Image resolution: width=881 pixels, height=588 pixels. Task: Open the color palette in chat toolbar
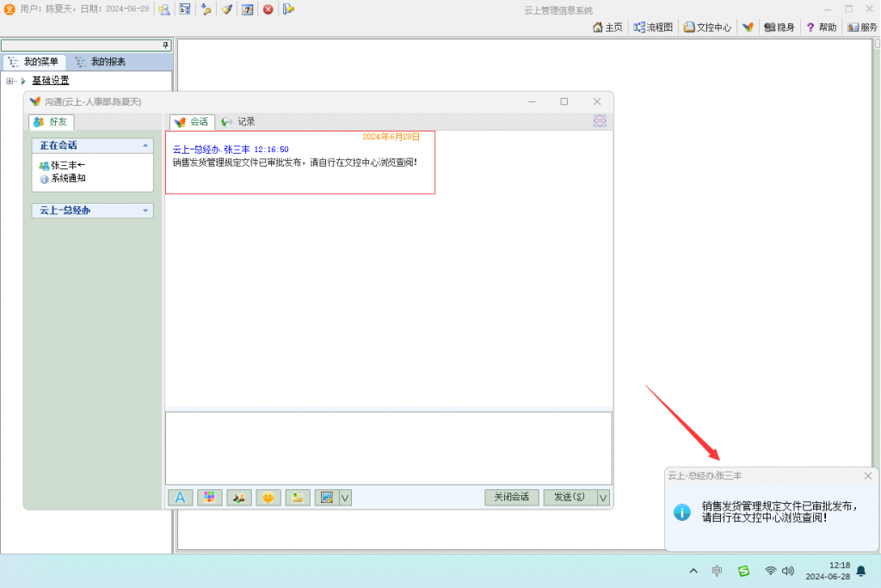pyautogui.click(x=209, y=498)
